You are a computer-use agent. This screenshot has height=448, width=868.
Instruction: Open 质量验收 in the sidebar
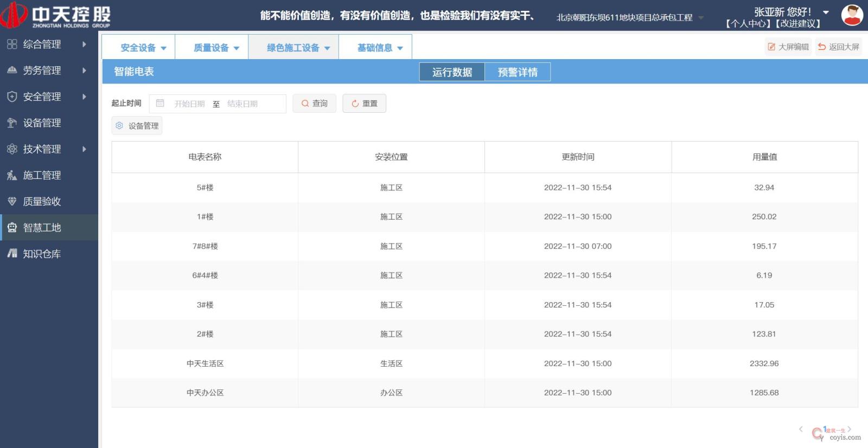[49, 201]
